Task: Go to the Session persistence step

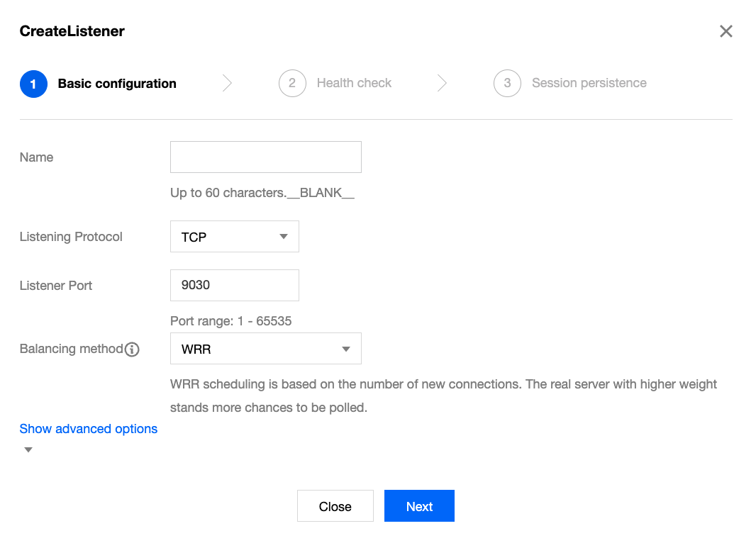Action: (589, 83)
